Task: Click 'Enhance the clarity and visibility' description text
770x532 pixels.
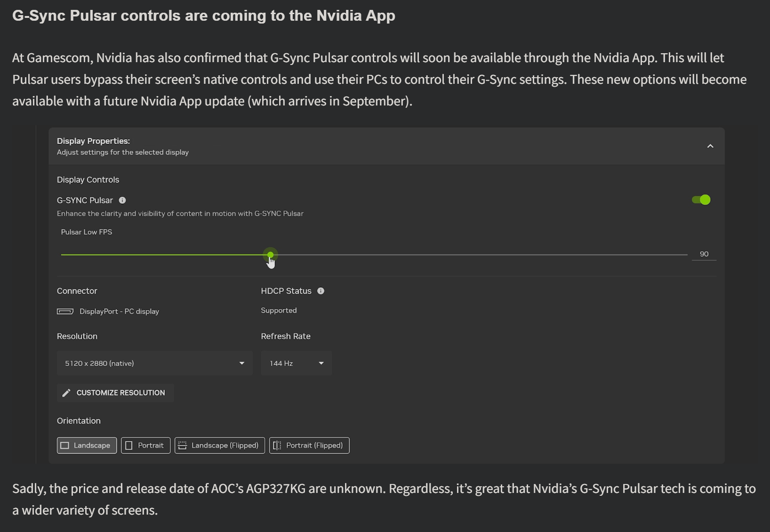Action: (180, 213)
